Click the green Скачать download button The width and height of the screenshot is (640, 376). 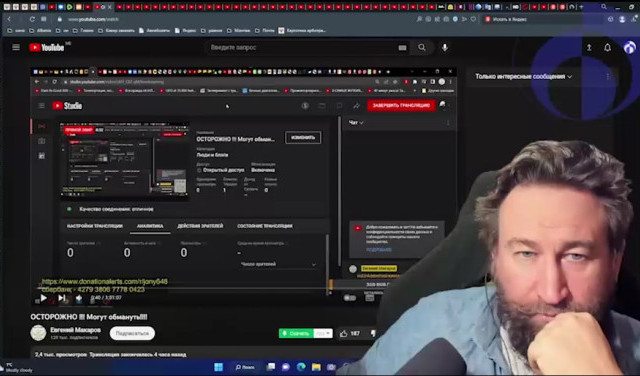point(296,334)
